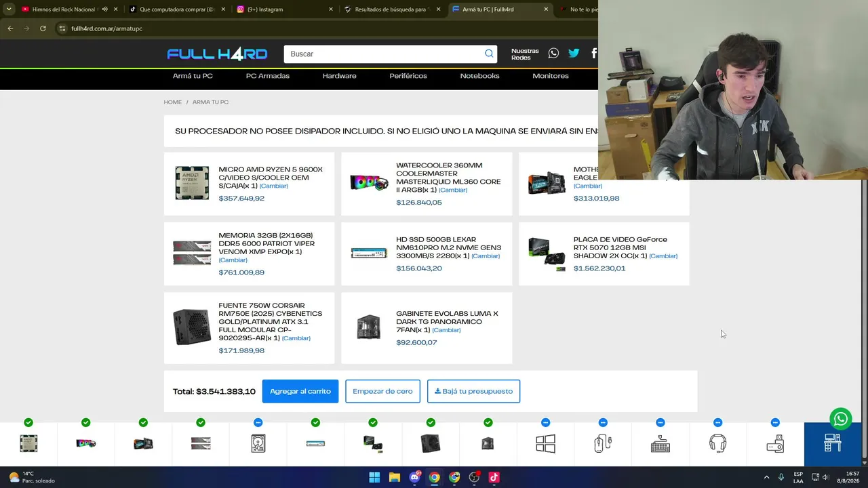The height and width of the screenshot is (488, 868).
Task: Click Cambiar link for the Corsair RM750E
Action: [x=296, y=338]
